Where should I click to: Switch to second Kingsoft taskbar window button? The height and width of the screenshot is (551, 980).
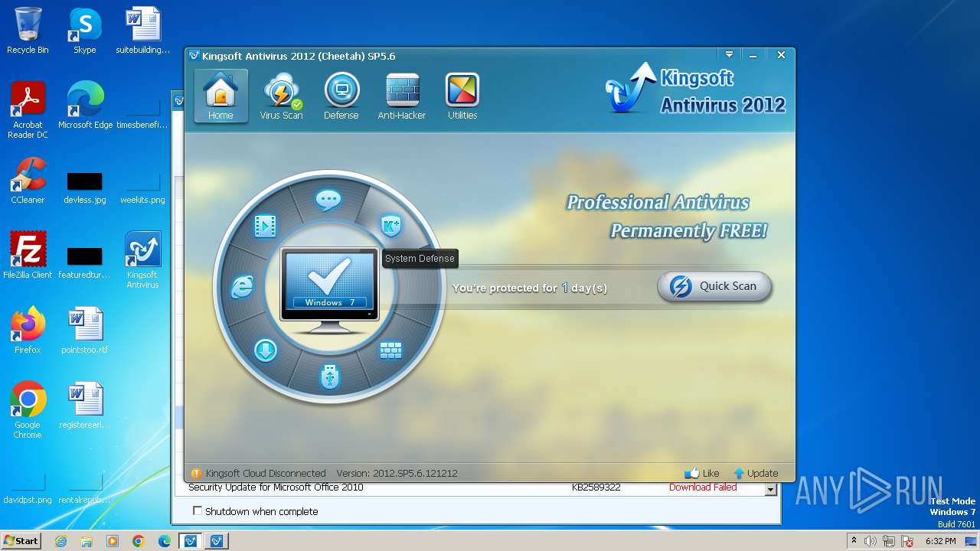217,541
